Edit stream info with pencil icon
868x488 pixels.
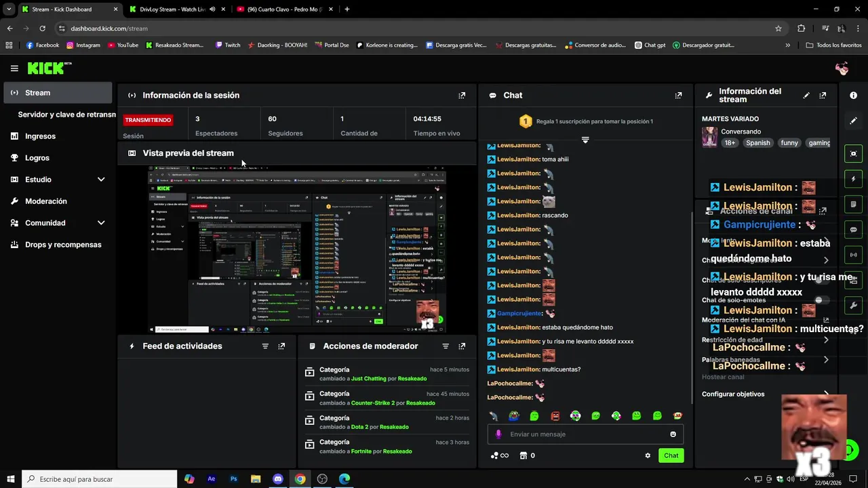(806, 96)
